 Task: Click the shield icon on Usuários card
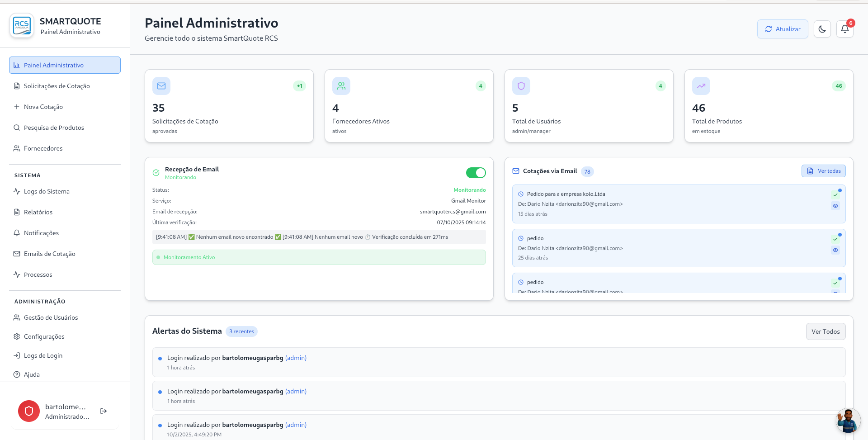tap(521, 86)
